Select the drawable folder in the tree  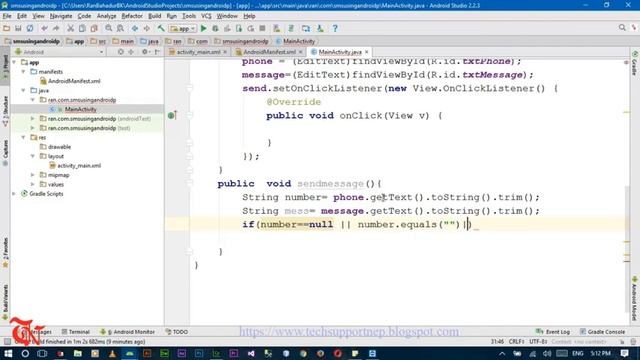coord(59,147)
